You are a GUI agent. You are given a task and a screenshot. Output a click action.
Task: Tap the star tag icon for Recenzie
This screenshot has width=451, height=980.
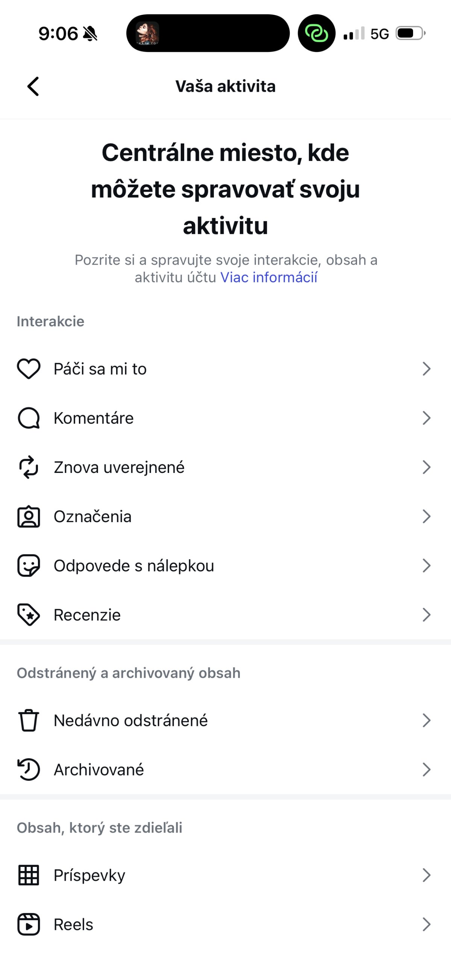pyautogui.click(x=29, y=615)
